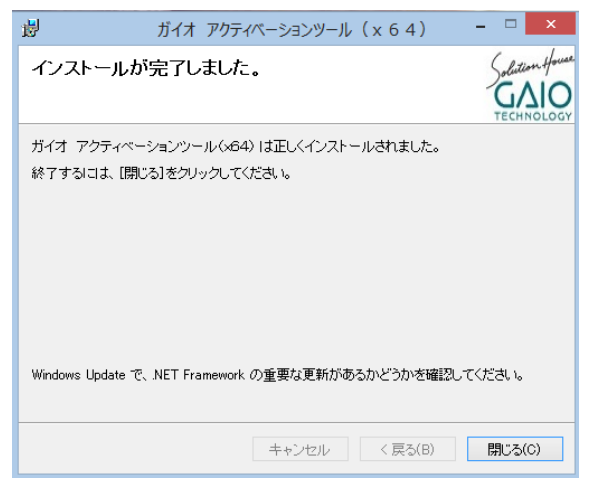Click the line 終了するには、[閉じる]をクリックしてください。
590x487 pixels.
point(161,173)
